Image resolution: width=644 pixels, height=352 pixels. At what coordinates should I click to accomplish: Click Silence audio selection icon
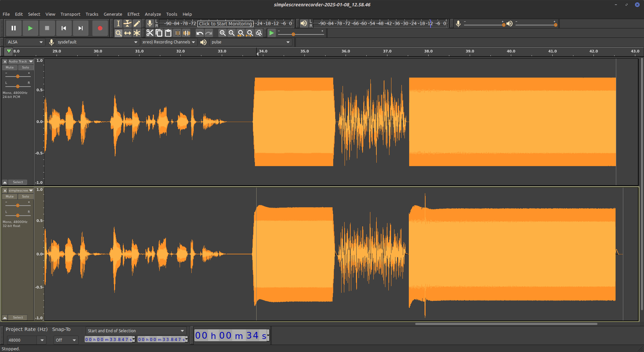pos(187,33)
